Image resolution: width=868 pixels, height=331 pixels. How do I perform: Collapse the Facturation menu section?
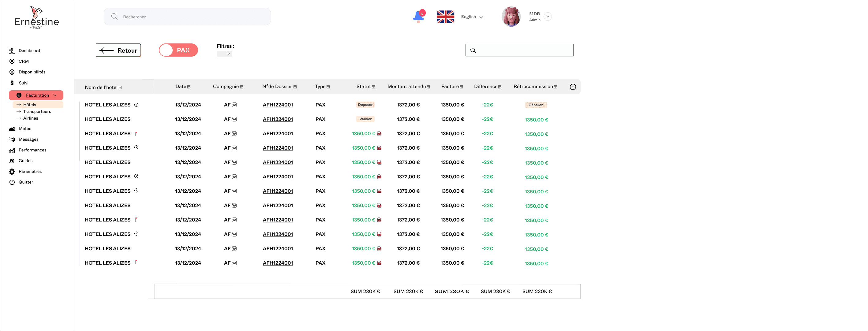[x=55, y=95]
